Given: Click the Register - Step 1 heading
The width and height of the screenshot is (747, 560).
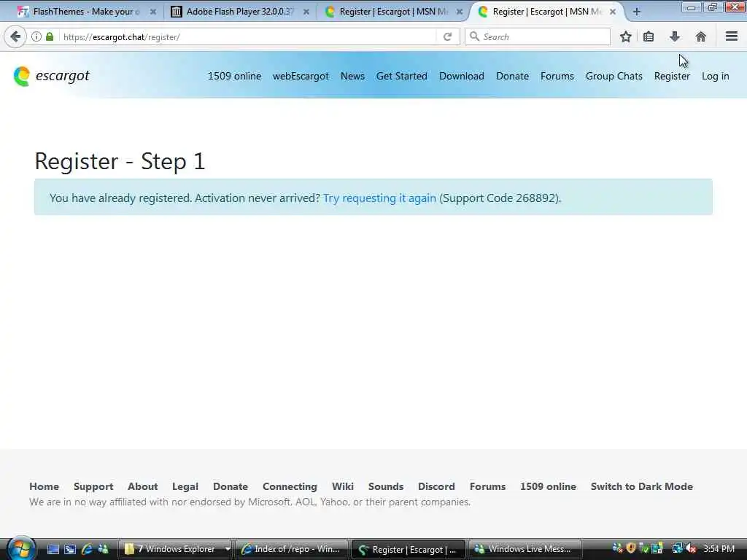Looking at the screenshot, I should (120, 161).
